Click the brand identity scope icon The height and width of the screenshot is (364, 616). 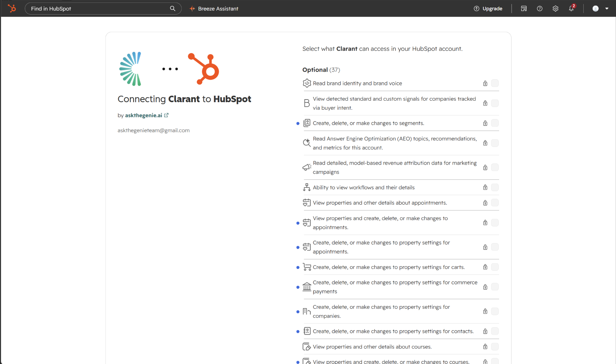point(307,83)
